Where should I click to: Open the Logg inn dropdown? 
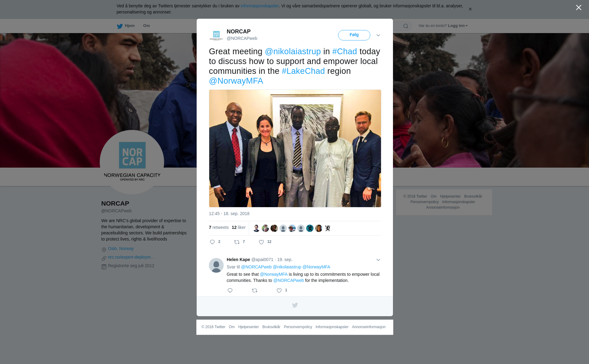[x=458, y=26]
